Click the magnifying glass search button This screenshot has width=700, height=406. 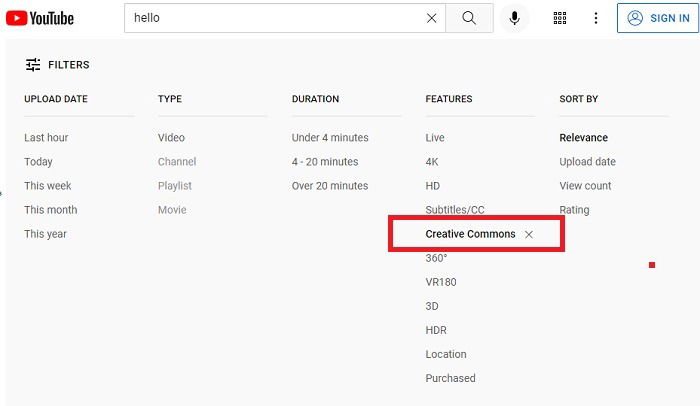point(469,18)
